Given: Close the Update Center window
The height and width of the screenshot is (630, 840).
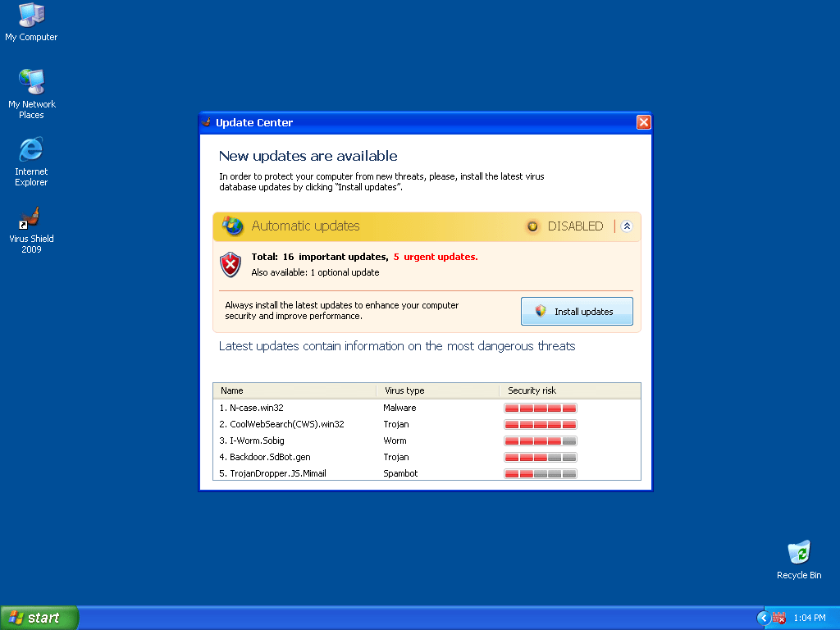Looking at the screenshot, I should [x=643, y=122].
